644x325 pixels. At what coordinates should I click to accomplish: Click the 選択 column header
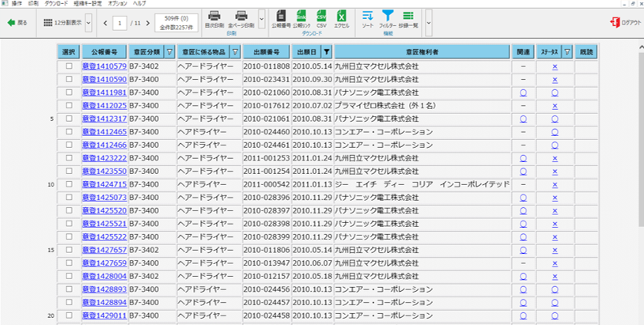[x=69, y=51]
